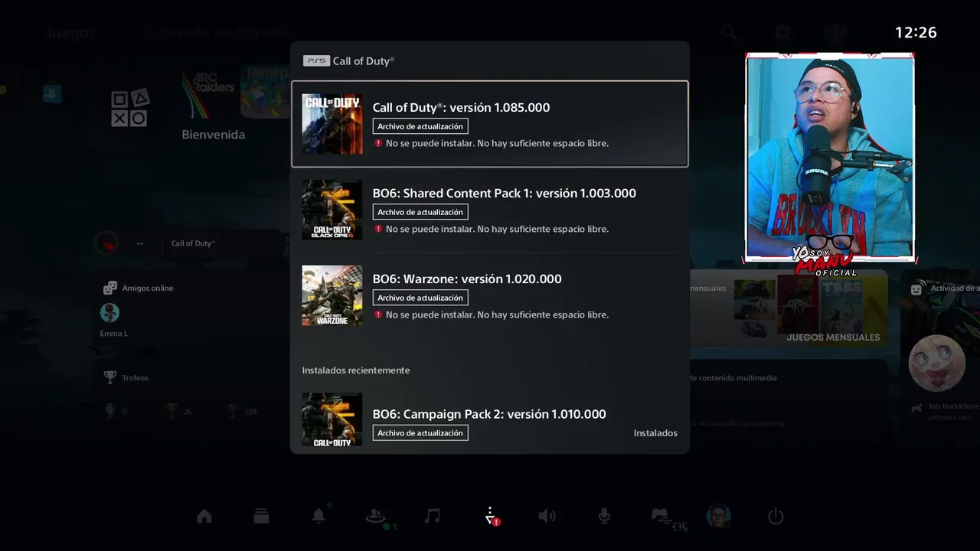Screen dimensions: 980x551
Task: Click the Black Ops 6 Shared Content thumbnail
Action: pos(332,210)
